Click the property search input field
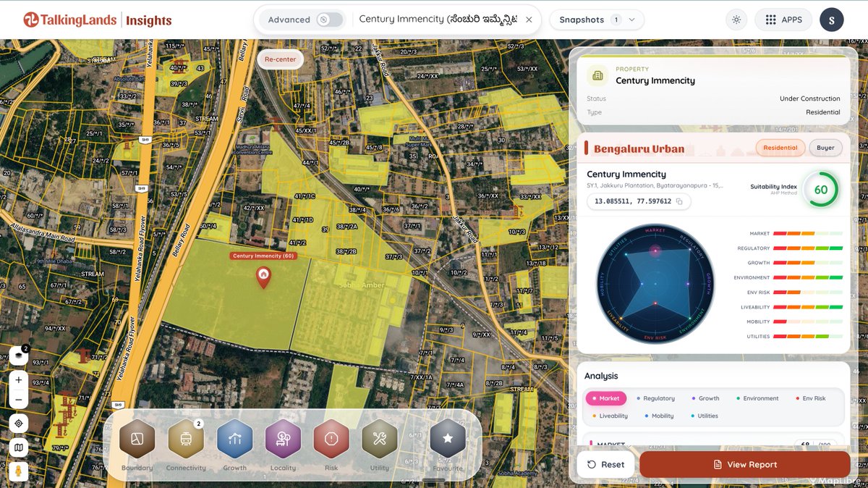The width and height of the screenshot is (868, 488). click(x=438, y=20)
